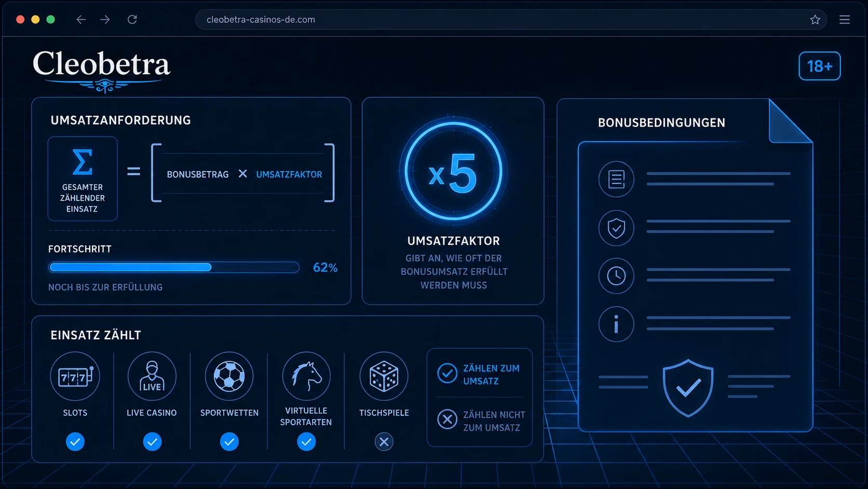Open the info icon in Bonusbedingungen
The height and width of the screenshot is (489, 868).
pyautogui.click(x=616, y=324)
